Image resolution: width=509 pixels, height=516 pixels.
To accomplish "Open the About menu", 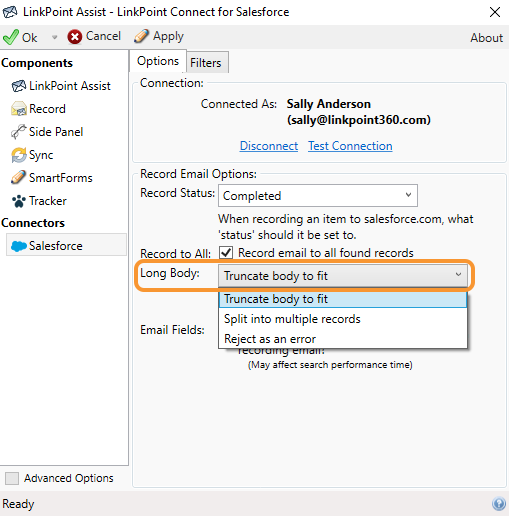I will tap(486, 38).
